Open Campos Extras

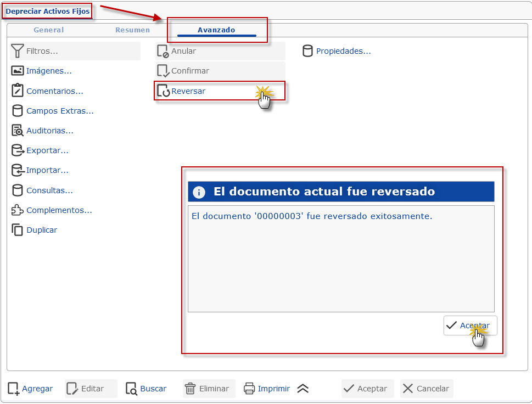(x=60, y=111)
